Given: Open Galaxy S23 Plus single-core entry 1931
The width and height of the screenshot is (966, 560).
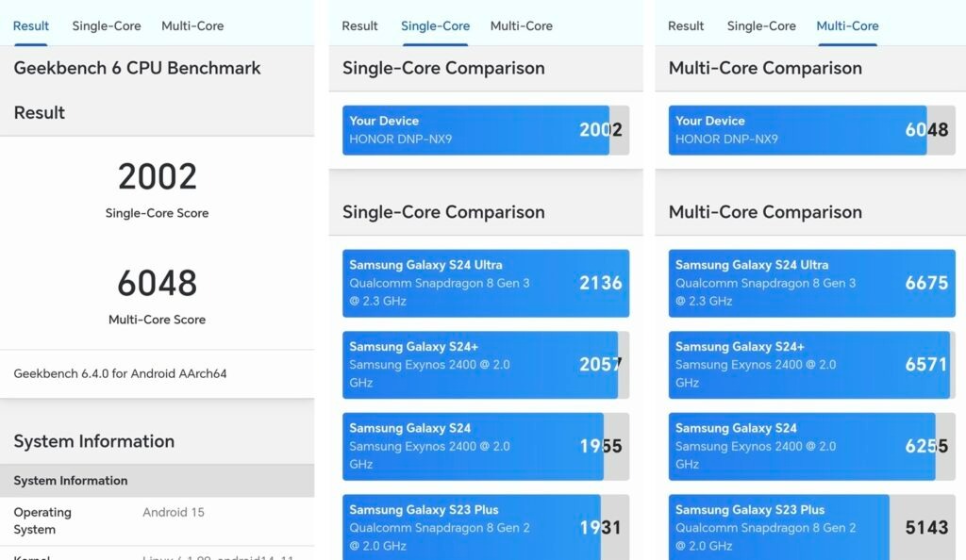Looking at the screenshot, I should 486,527.
